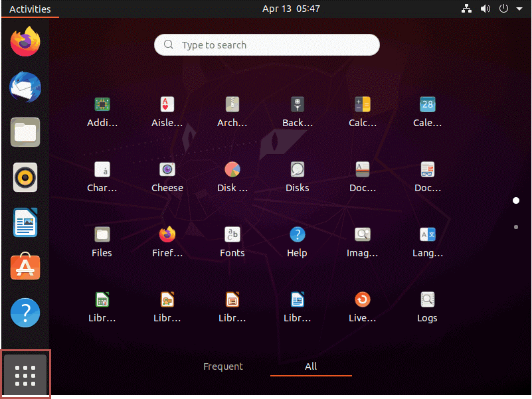Toggle the Show Applications grid button

tap(25, 375)
